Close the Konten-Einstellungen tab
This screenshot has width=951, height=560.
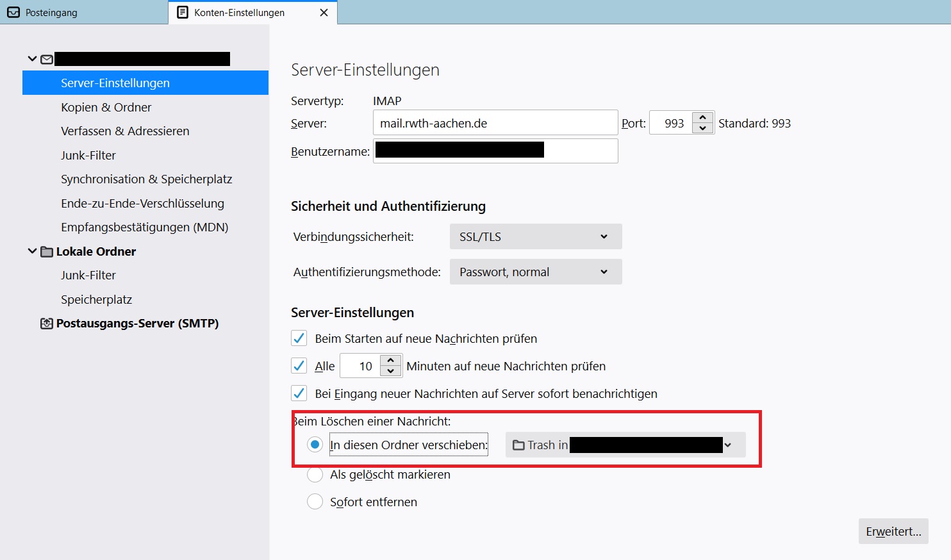pyautogui.click(x=324, y=12)
